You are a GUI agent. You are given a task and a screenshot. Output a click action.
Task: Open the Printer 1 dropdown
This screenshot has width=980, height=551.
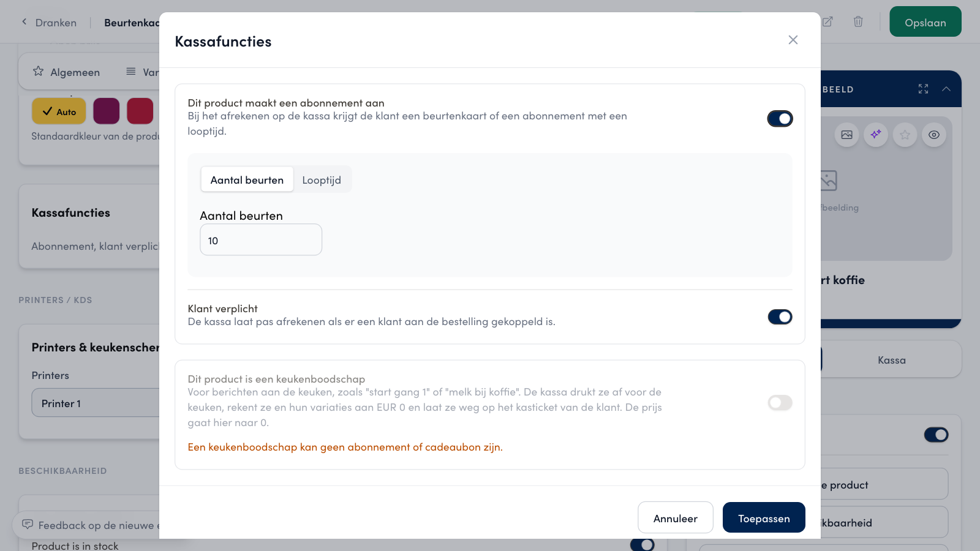[96, 403]
